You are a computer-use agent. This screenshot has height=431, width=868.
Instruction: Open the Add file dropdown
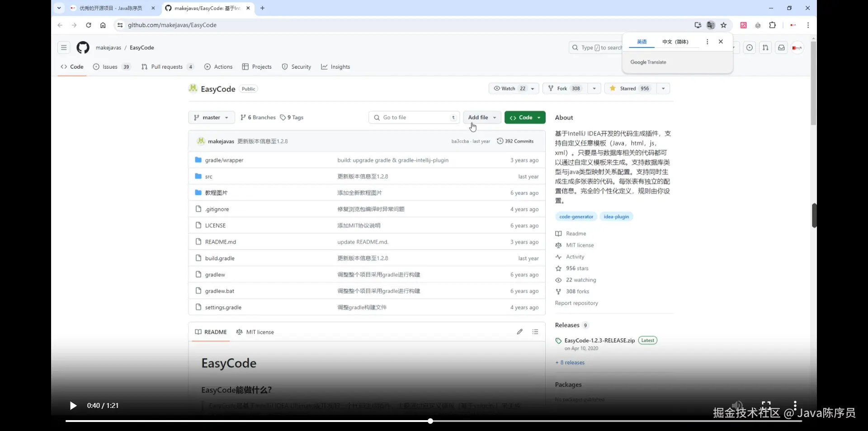click(482, 118)
